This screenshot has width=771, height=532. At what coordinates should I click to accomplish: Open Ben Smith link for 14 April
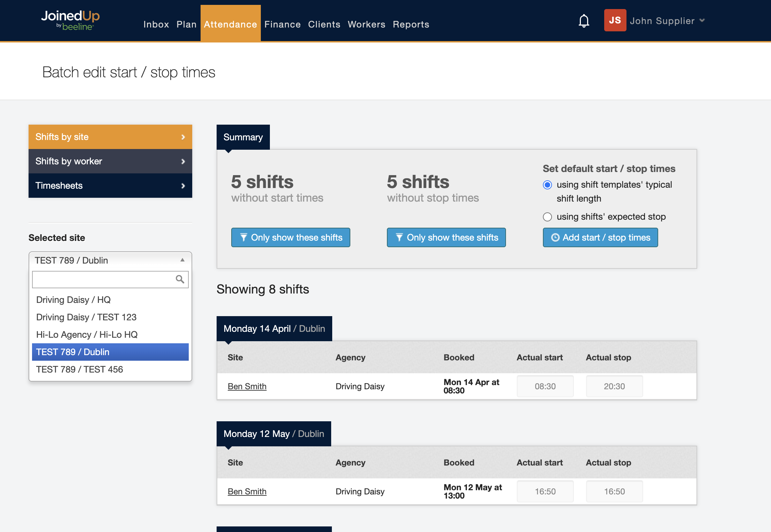tap(247, 386)
